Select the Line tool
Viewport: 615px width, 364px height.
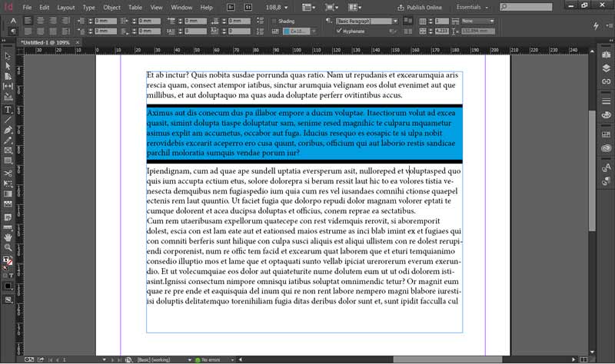click(8, 120)
